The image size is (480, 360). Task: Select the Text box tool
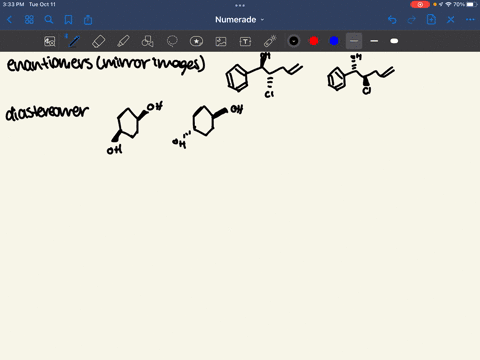(x=245, y=41)
